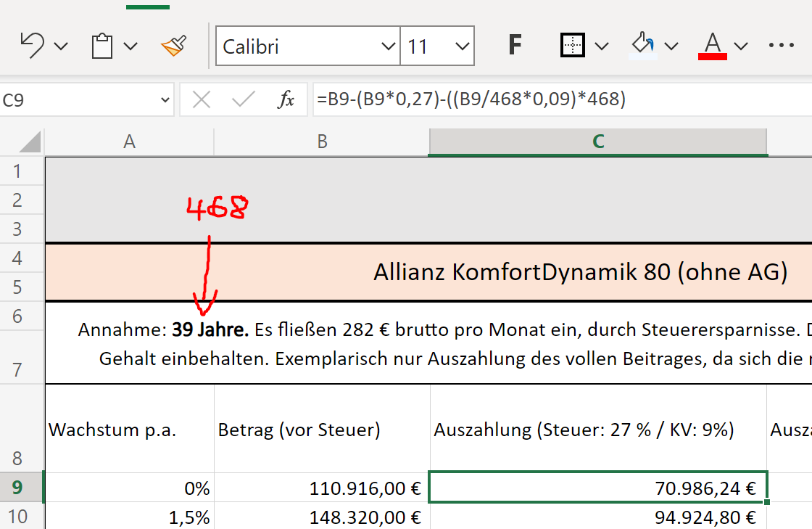
Task: Select column C header
Action: point(598,142)
